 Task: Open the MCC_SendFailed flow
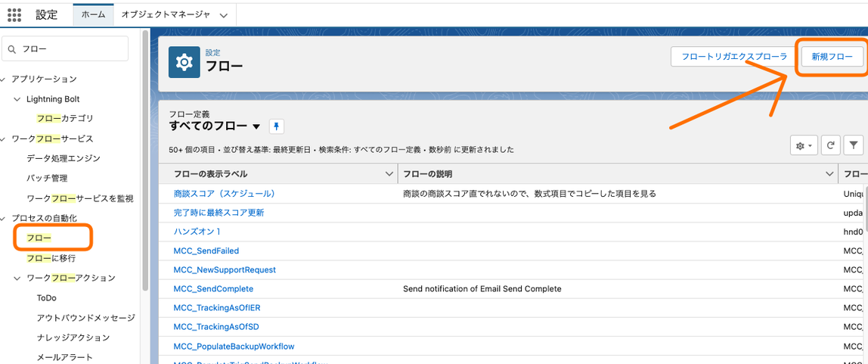(x=206, y=251)
